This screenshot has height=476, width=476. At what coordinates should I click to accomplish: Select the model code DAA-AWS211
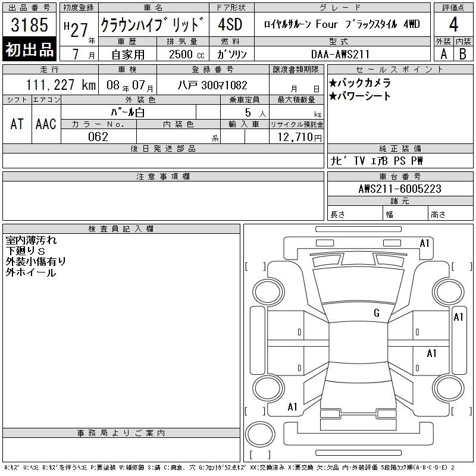click(340, 54)
